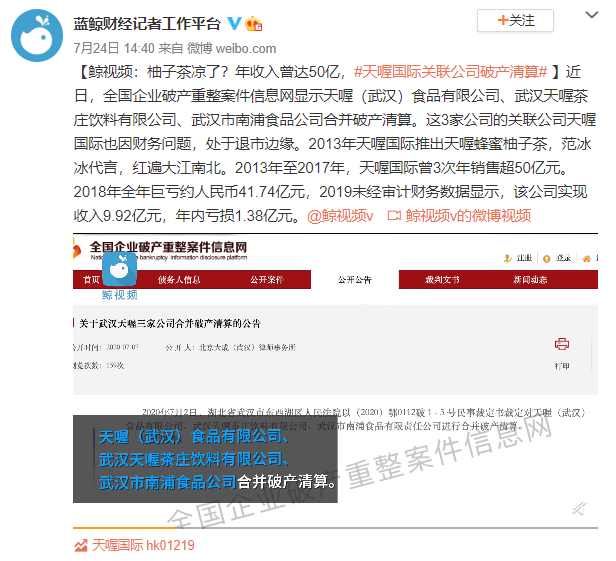This screenshot has width=616, height=561.
Task: Open the 蓝鲸财经记者工作平台 account name
Action: pos(147,24)
